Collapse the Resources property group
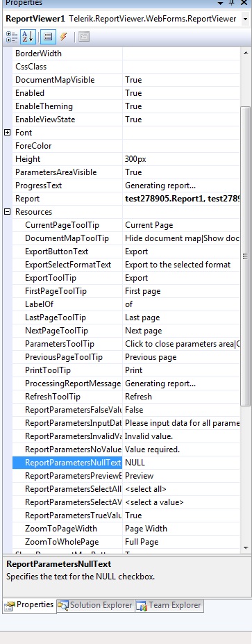Screen dimensions: 252x644 pos(8,212)
